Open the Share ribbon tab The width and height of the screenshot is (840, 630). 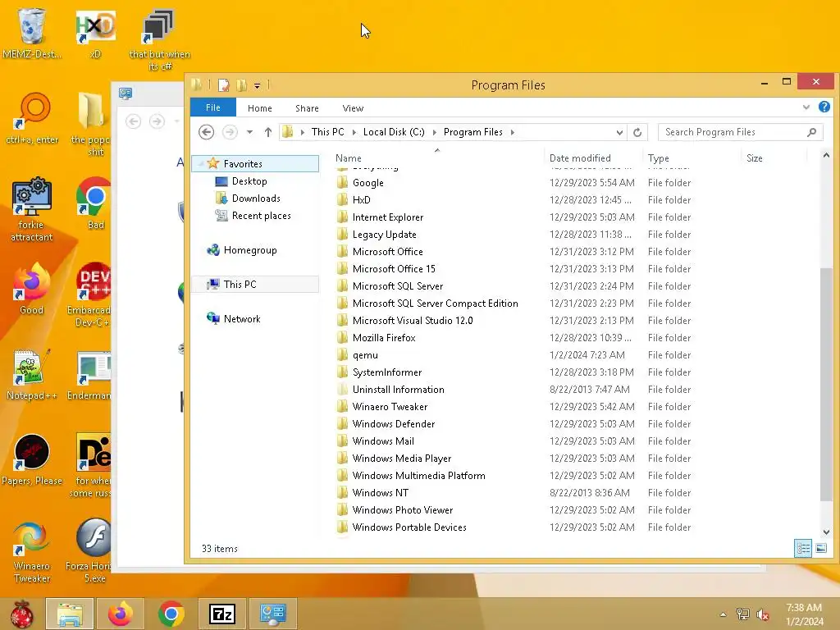(307, 108)
